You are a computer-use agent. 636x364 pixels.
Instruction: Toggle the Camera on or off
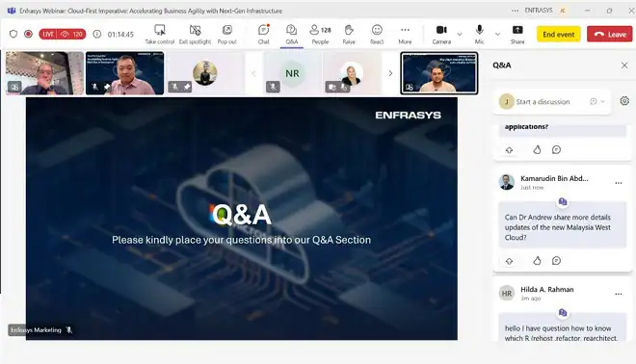point(441,35)
